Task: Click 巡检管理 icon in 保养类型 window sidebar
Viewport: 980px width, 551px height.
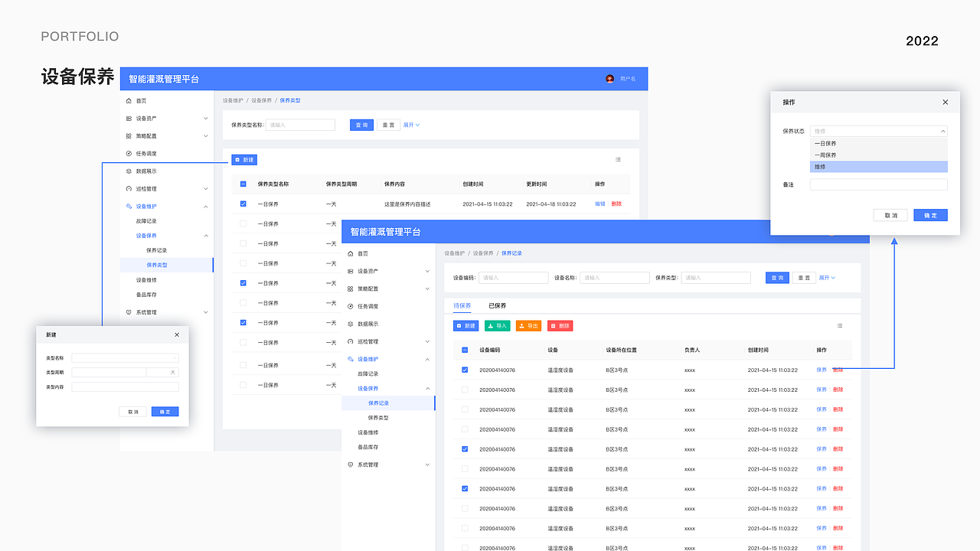Action: coord(129,189)
